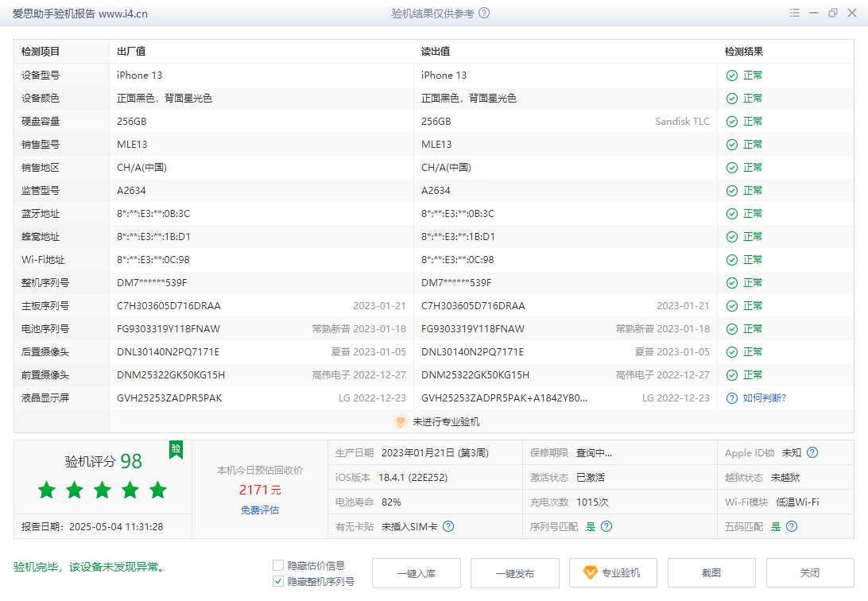868x601 pixels.
Task: Minimize the 爱思助手验机报告 window
Action: point(814,13)
